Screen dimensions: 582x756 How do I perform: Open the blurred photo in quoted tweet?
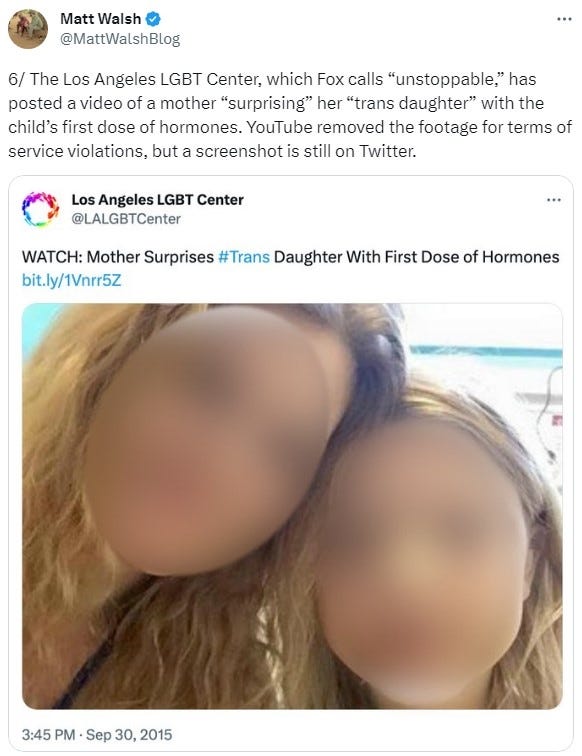pyautogui.click(x=292, y=506)
